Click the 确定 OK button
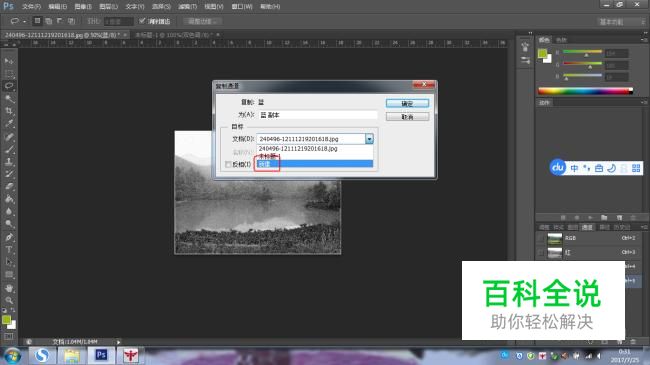 click(407, 103)
